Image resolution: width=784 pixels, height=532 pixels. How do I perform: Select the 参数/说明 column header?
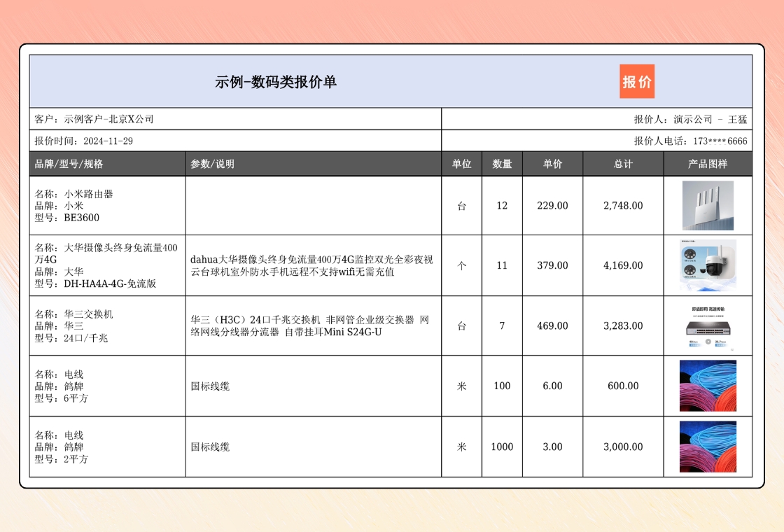[x=213, y=164]
